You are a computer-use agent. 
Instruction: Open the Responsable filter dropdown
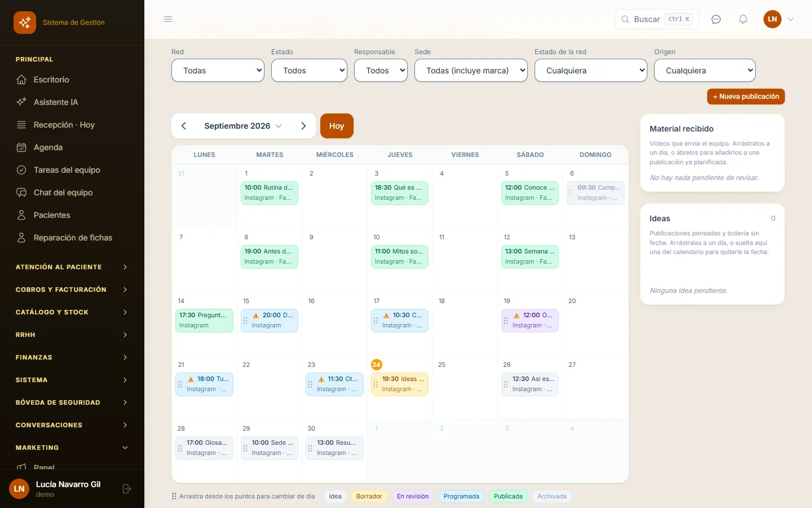(x=381, y=71)
